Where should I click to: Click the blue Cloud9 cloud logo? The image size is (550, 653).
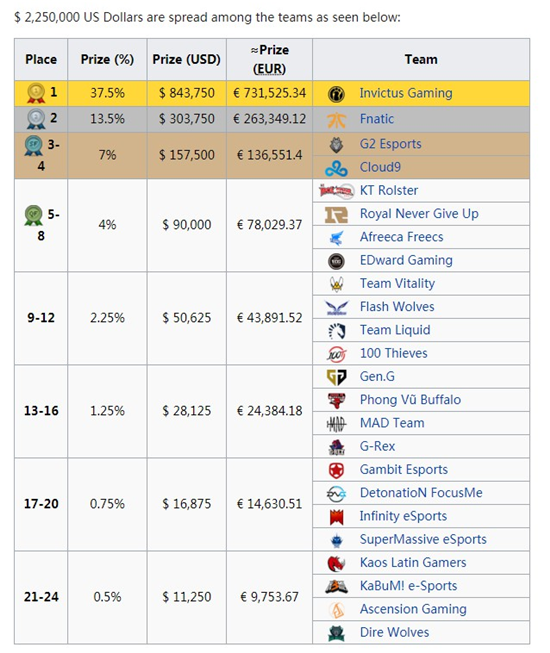point(336,168)
